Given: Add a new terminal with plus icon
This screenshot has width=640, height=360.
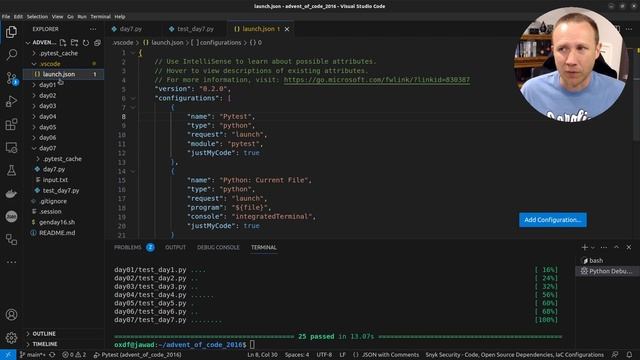Looking at the screenshot, I should coord(584,247).
